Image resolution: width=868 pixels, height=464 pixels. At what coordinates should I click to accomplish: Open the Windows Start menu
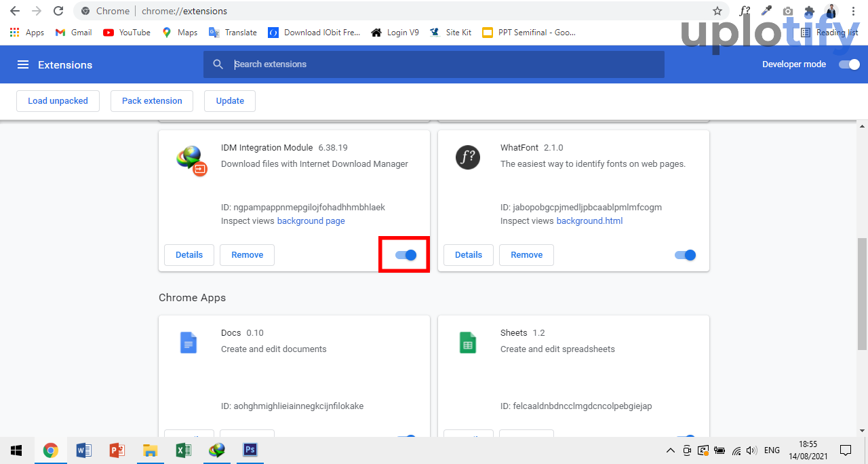point(16,450)
